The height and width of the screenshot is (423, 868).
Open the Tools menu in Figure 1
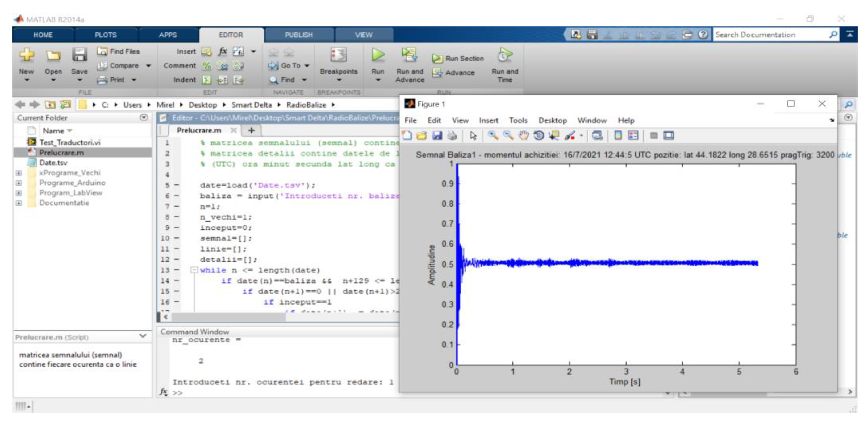pos(518,120)
